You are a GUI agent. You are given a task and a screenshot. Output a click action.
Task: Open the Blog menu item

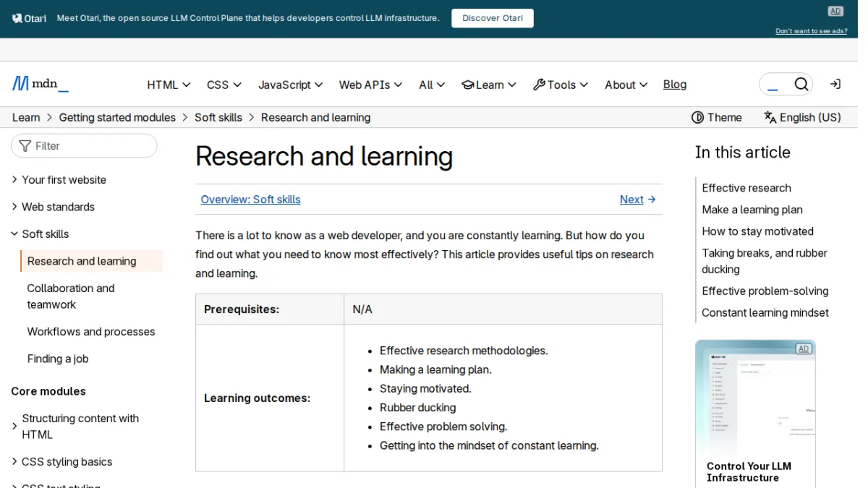675,85
